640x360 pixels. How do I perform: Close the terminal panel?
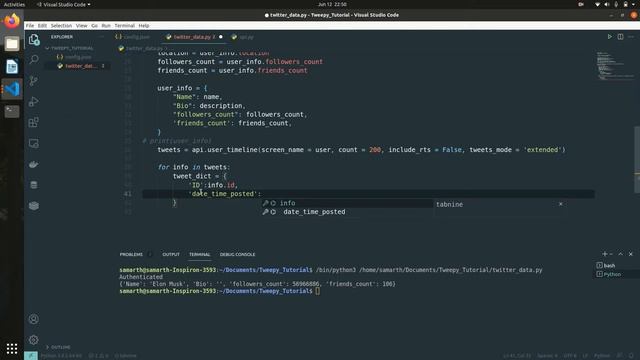(x=631, y=254)
